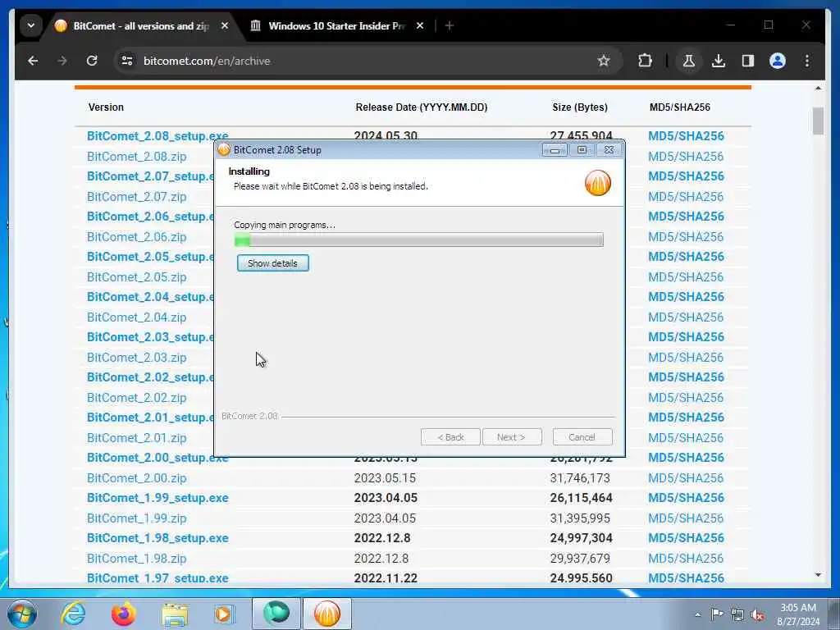The width and height of the screenshot is (840, 630).
Task: Download BitComet_2.00.zip link
Action: [137, 478]
